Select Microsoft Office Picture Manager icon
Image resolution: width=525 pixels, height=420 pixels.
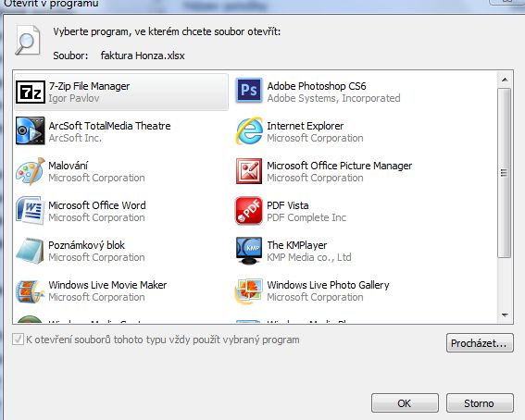[x=249, y=171]
